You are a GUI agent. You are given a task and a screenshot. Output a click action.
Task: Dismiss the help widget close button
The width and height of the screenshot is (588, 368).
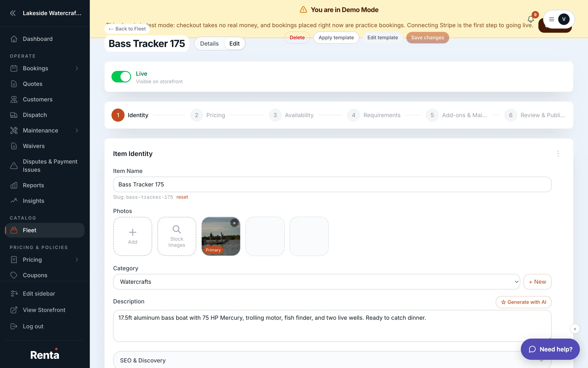coord(575,329)
